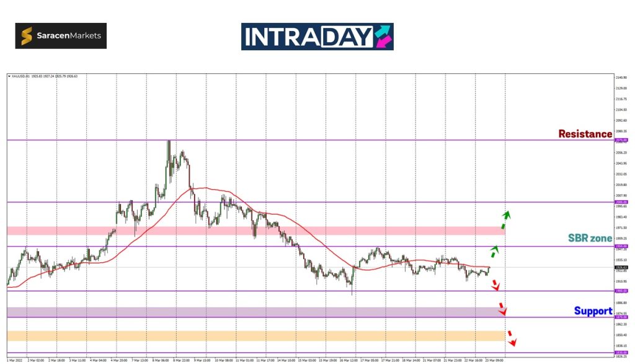Click the orange shaded zone band
Image resolution: width=635 pixels, height=364 pixels.
pyautogui.click(x=248, y=335)
